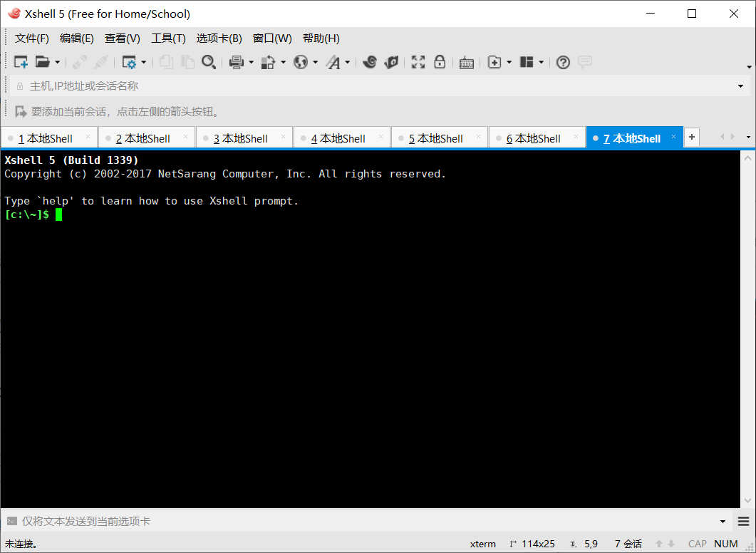Click the new tab group icon

(x=494, y=62)
